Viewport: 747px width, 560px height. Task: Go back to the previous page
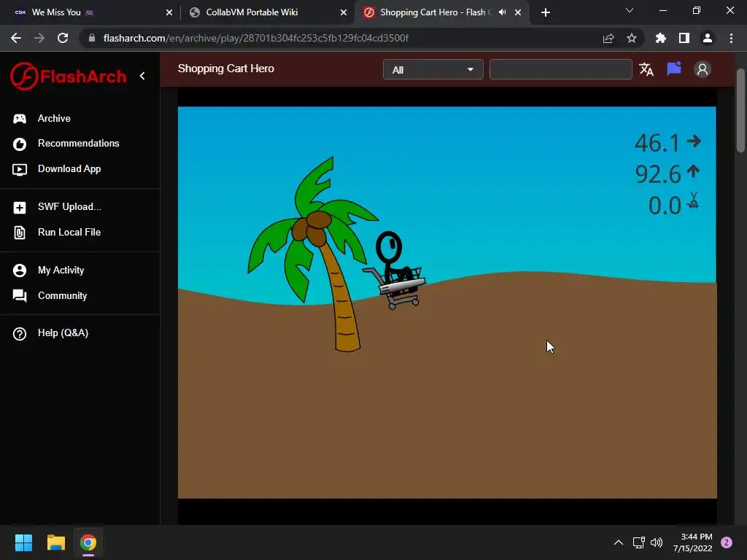[16, 38]
